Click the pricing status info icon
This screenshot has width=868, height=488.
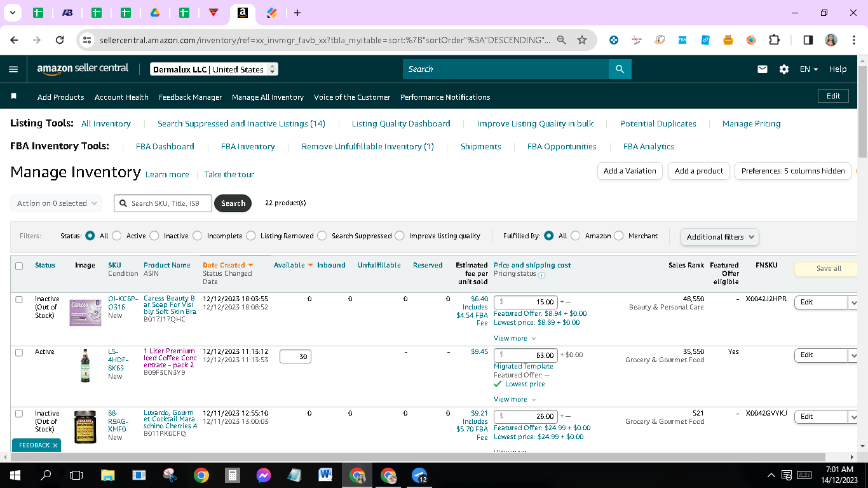[541, 275]
